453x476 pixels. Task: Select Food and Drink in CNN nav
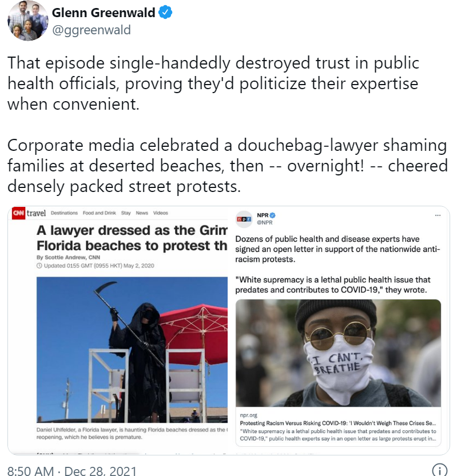100,213
